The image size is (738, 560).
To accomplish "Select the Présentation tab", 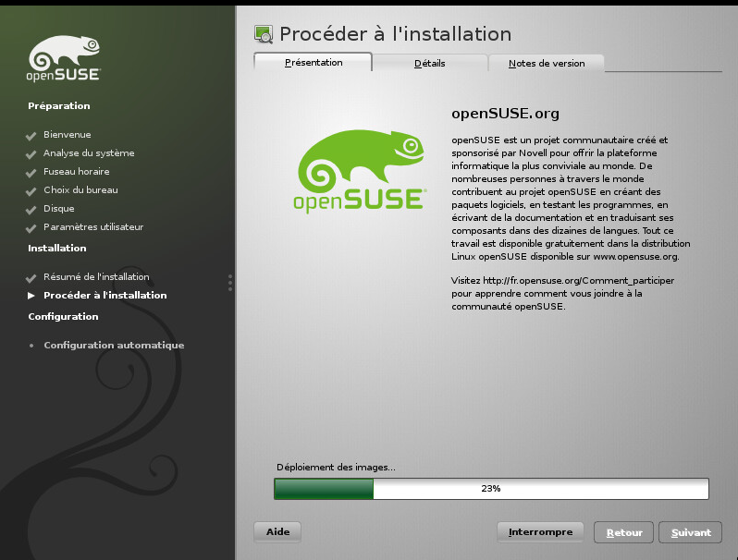I will pyautogui.click(x=314, y=62).
